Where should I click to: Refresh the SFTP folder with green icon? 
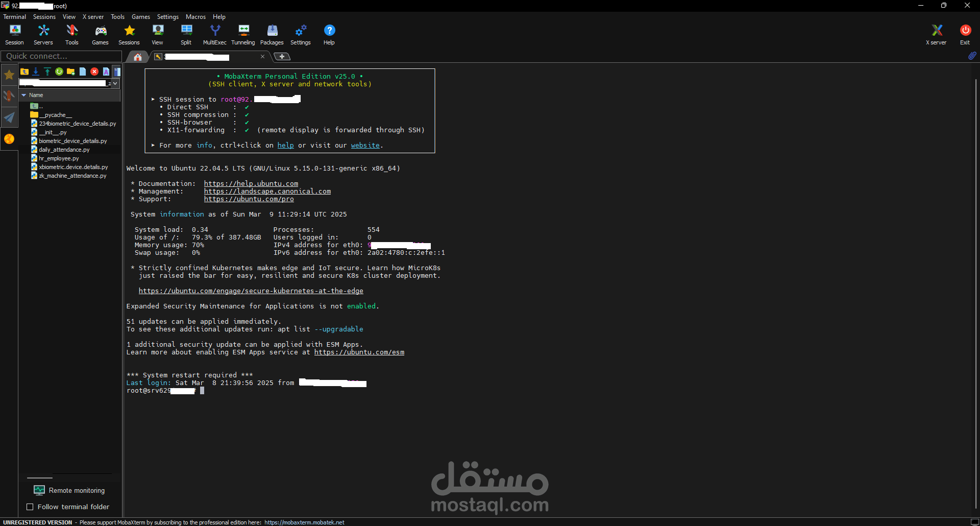pyautogui.click(x=59, y=71)
